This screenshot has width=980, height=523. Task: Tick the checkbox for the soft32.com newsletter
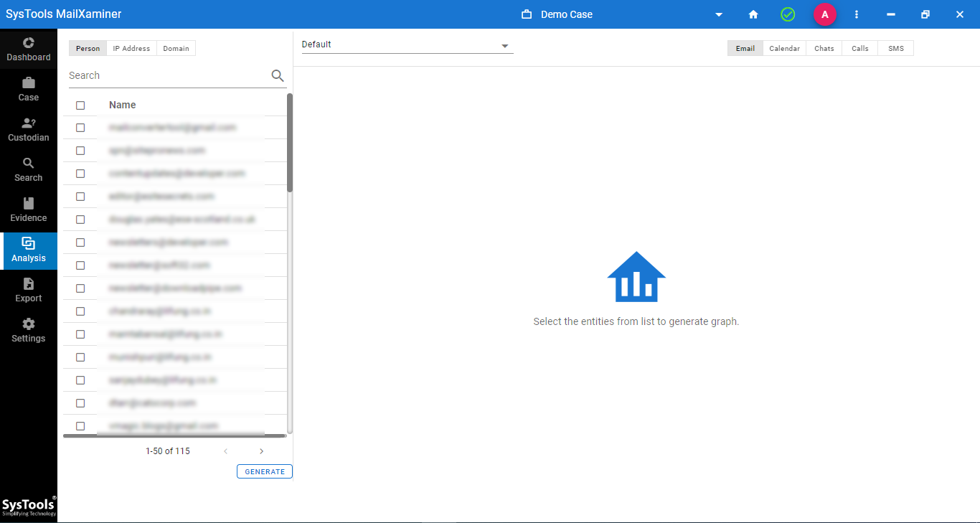click(80, 265)
